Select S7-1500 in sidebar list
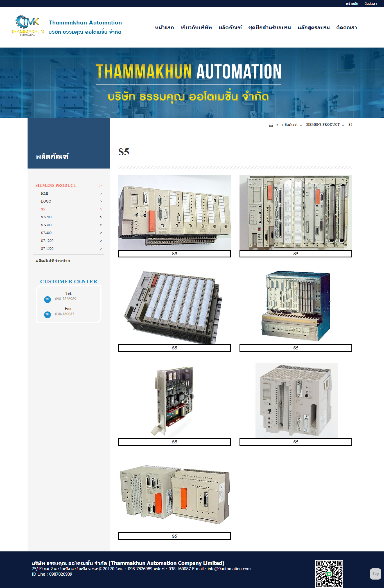Viewport: 384px width, 588px height. 47,249
